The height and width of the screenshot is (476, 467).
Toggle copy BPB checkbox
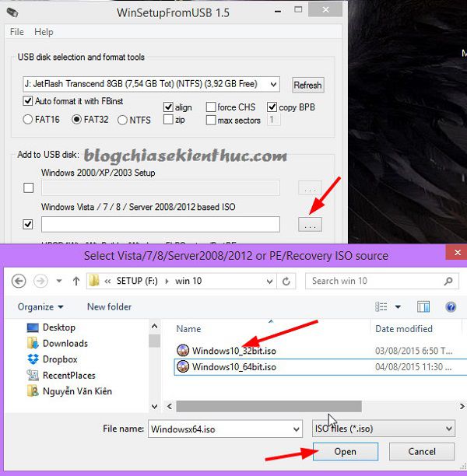pos(272,107)
